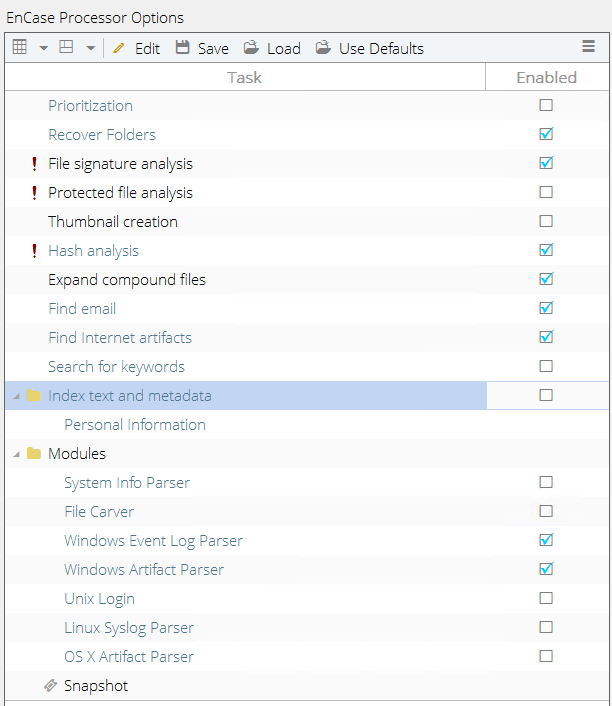Click the Enabled column header
The height and width of the screenshot is (706, 612).
point(547,77)
